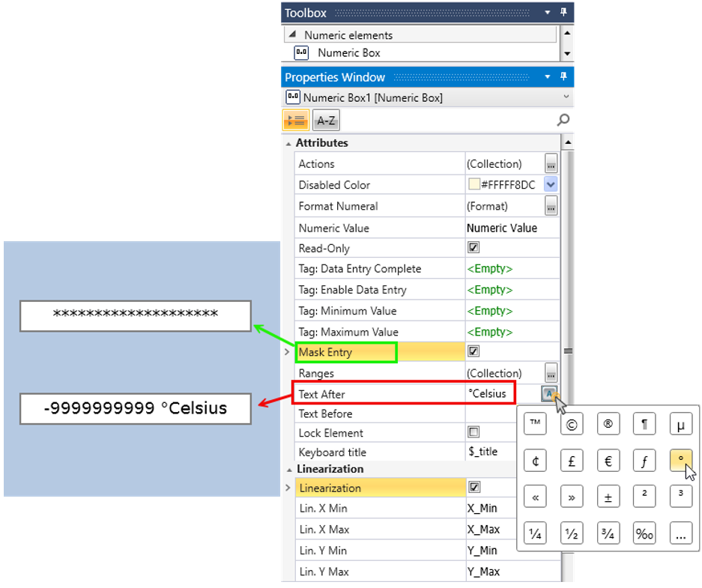
Task: Uncheck the Mask Entry checkbox
Action: pos(473,351)
